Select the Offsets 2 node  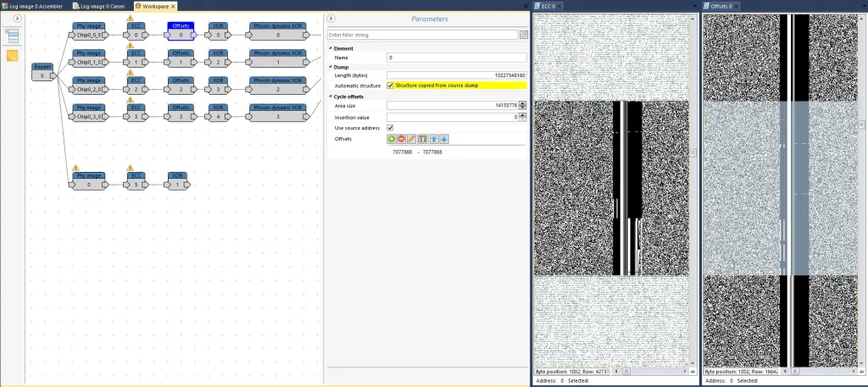point(181,86)
